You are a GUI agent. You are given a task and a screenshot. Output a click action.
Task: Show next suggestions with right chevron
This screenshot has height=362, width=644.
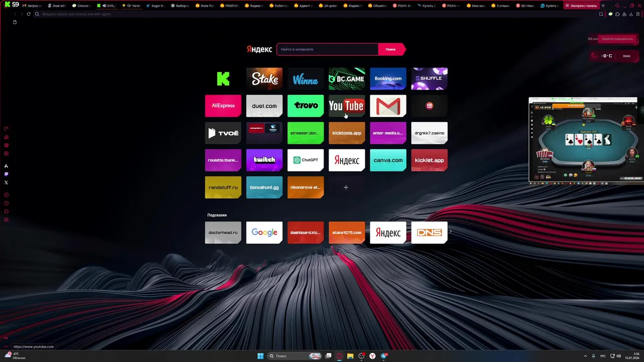pyautogui.click(x=451, y=232)
